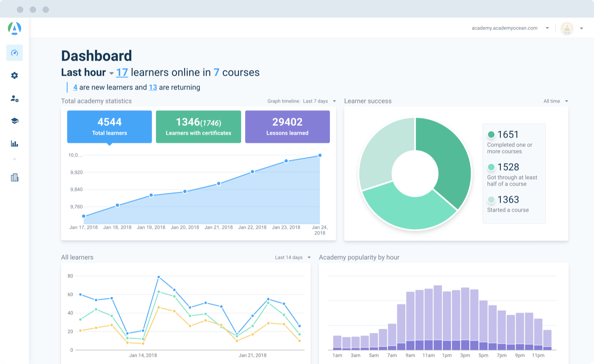Open courses via graduation cap icon
594x364 pixels.
pos(14,121)
